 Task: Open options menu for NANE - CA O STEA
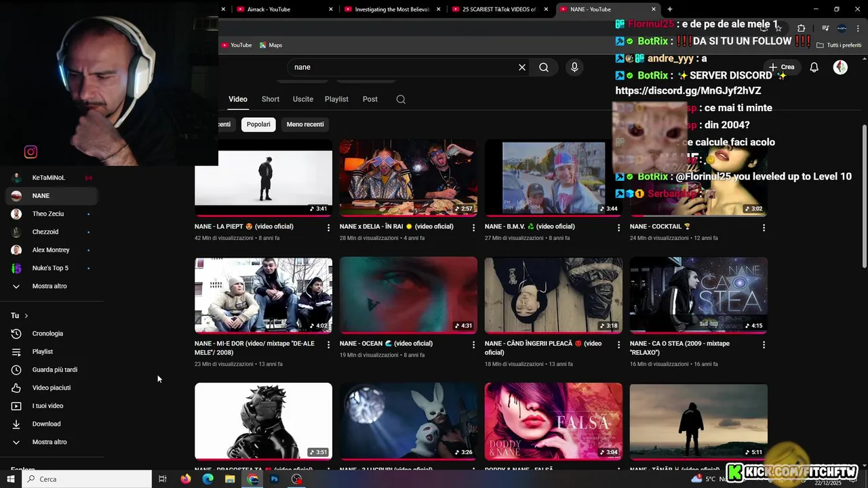tap(764, 344)
